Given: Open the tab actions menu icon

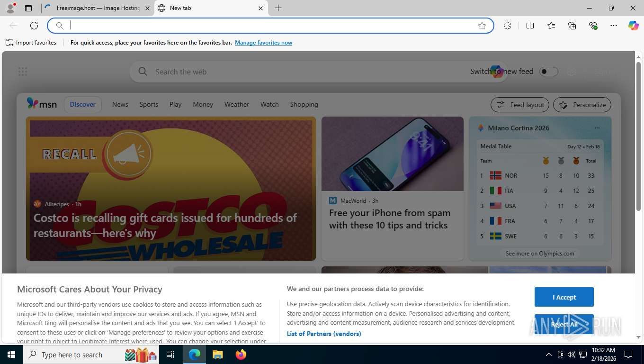Looking at the screenshot, I should tap(28, 8).
